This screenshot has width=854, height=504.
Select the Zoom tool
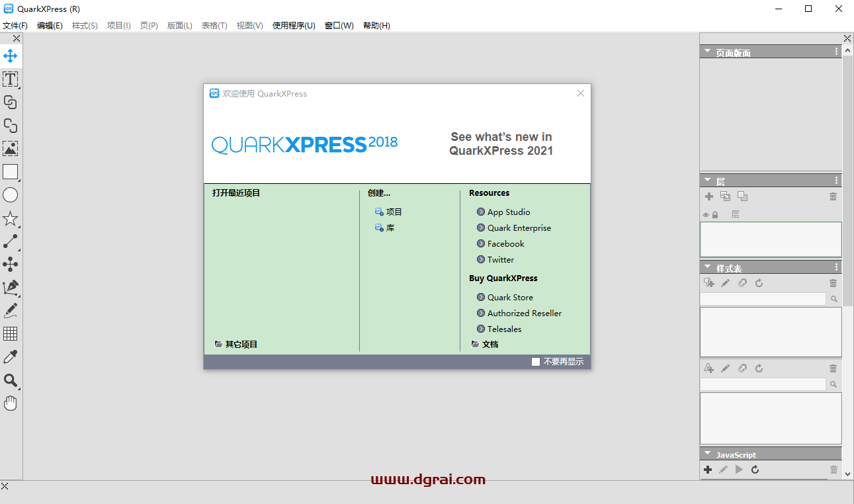(x=11, y=380)
